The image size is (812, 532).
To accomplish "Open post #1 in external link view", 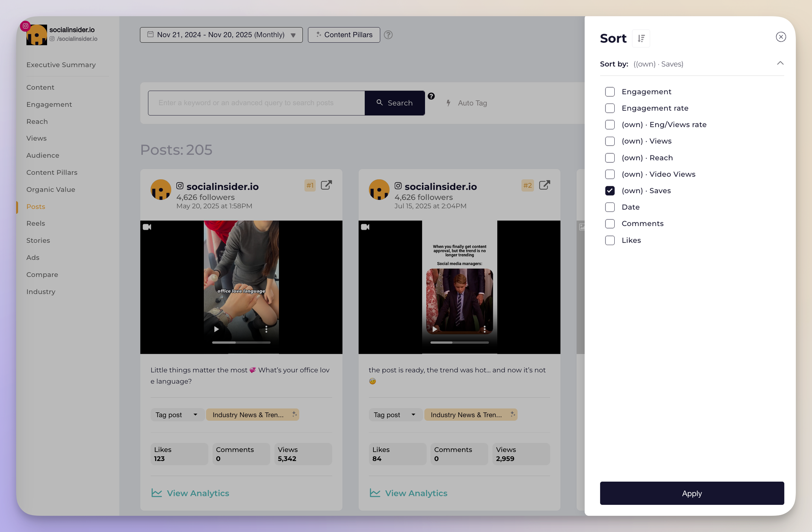I will (326, 185).
